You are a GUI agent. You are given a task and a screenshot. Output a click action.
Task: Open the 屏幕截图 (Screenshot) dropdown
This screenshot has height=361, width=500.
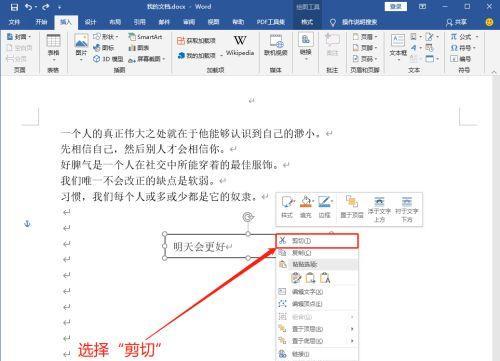coord(147,59)
